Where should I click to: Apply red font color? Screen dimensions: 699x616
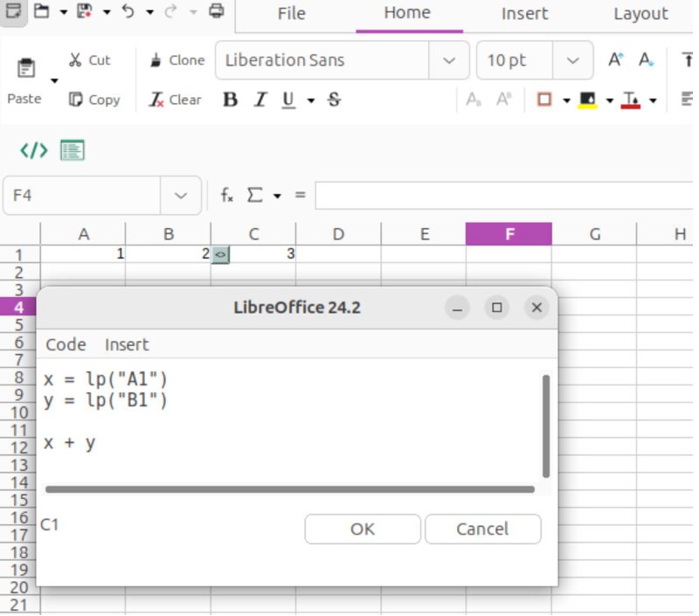click(x=631, y=100)
